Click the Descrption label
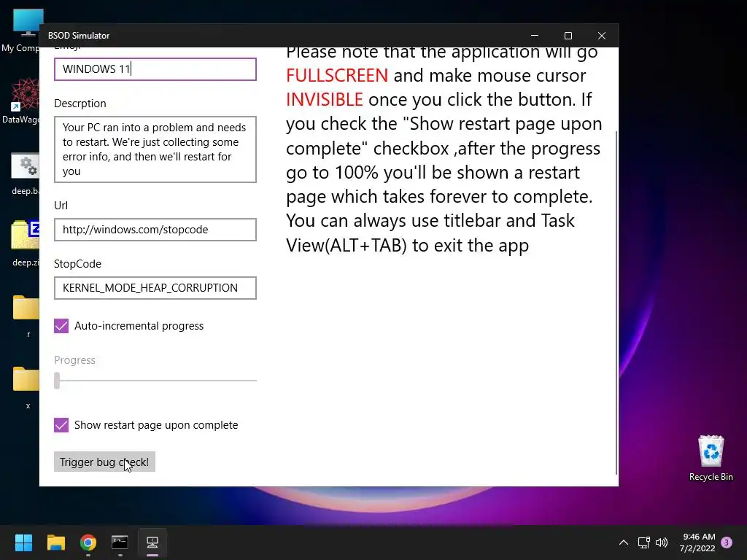This screenshot has width=747, height=560. pos(80,104)
